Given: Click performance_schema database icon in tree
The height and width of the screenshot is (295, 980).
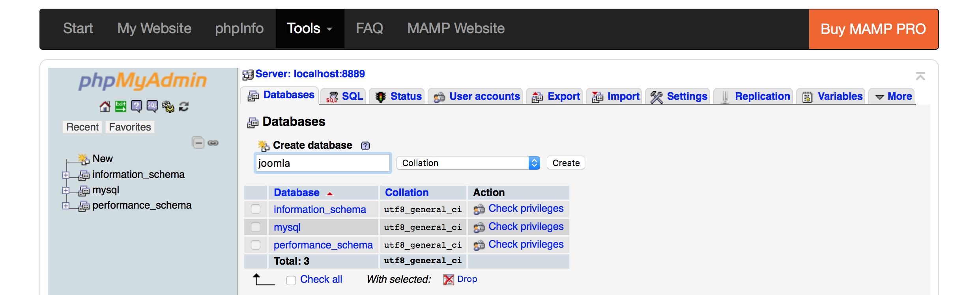Looking at the screenshot, I should click(x=84, y=206).
